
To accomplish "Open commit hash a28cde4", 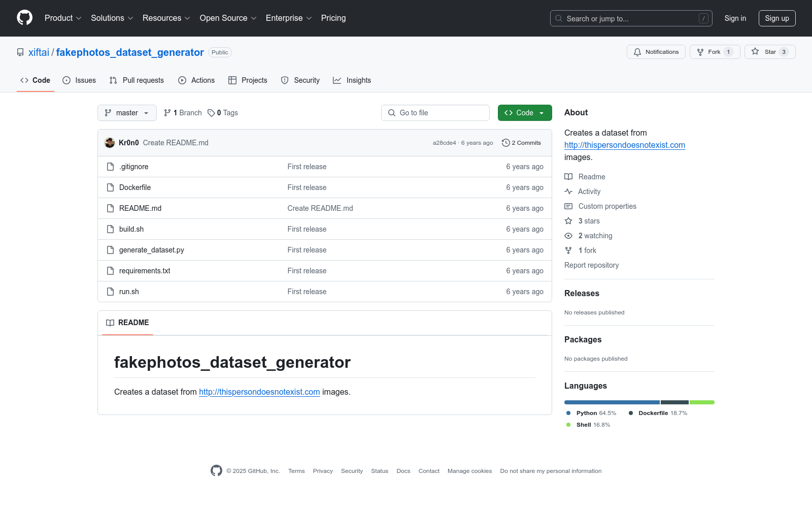I will point(444,143).
